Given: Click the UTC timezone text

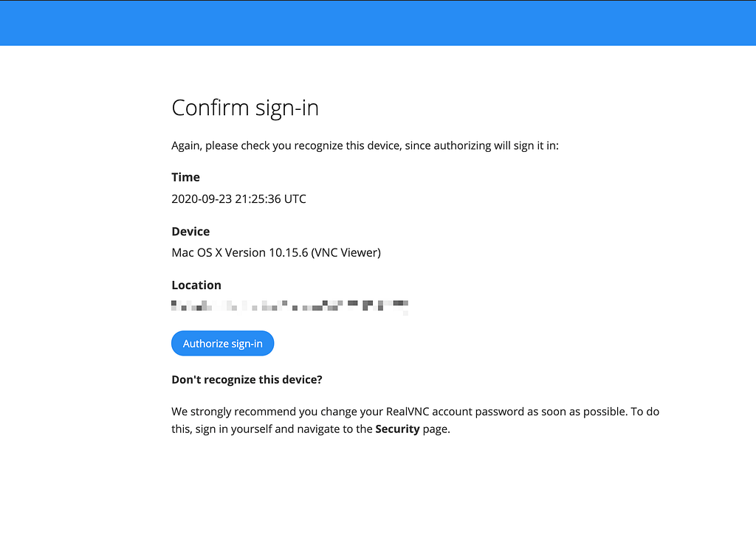Looking at the screenshot, I should (295, 199).
